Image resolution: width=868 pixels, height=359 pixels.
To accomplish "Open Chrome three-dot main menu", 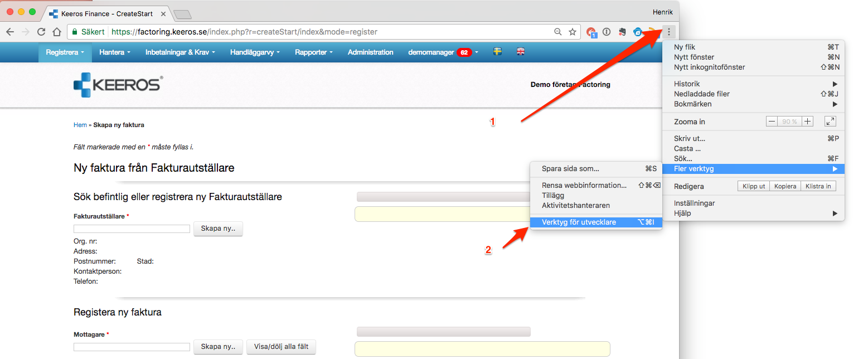I will 669,32.
